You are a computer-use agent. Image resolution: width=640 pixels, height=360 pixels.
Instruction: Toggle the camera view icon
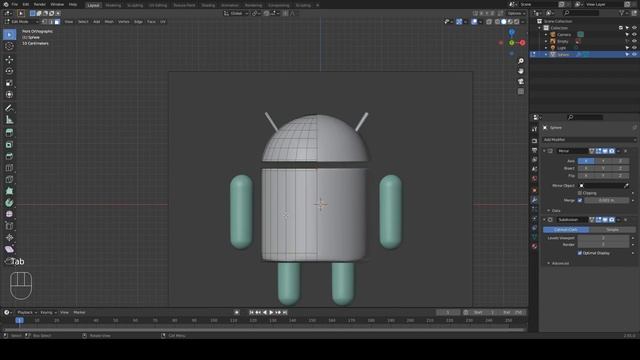[x=521, y=81]
